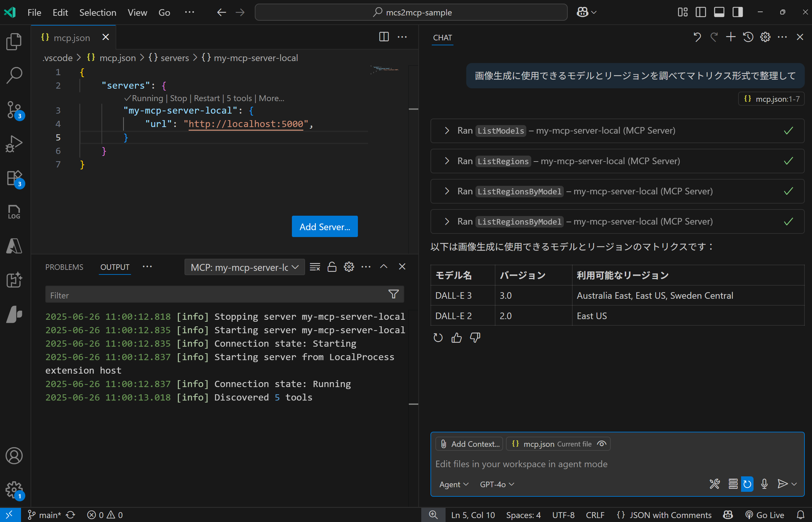This screenshot has width=812, height=522.
Task: Open the Selection menu
Action: pos(98,12)
